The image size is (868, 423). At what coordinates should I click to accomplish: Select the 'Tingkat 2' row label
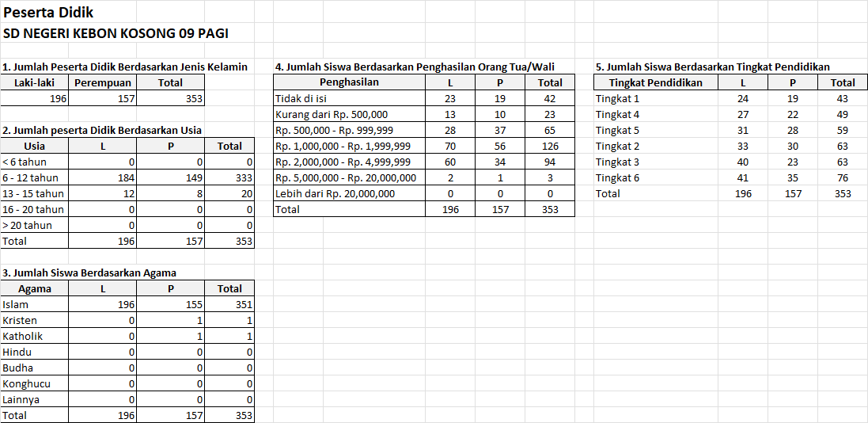coord(656,147)
